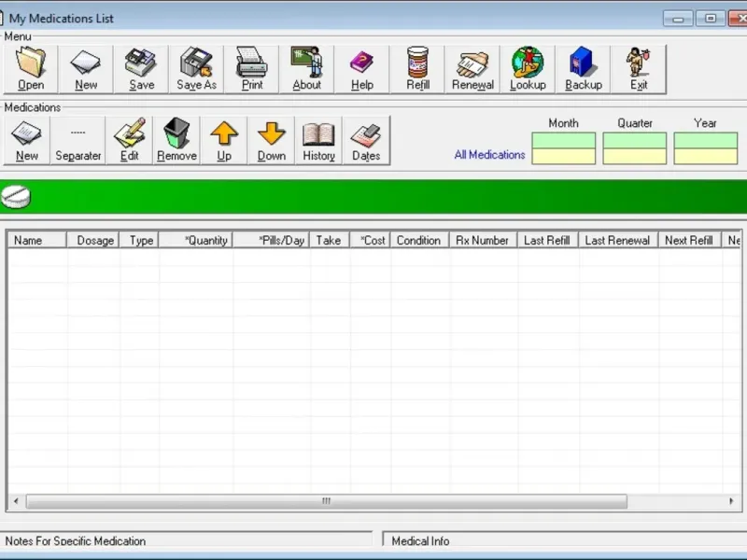
Task: Click the Exit icon
Action: point(639,69)
